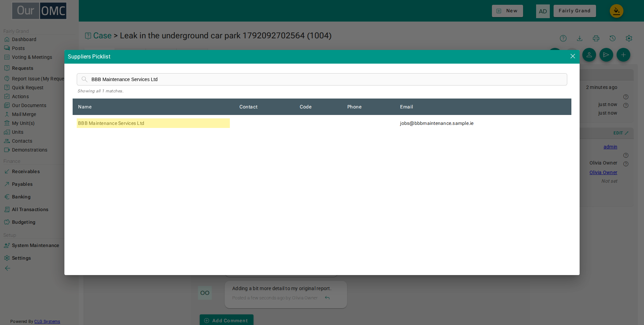Open help icon in case toolbar
This screenshot has width=644, height=325.
[x=563, y=38]
